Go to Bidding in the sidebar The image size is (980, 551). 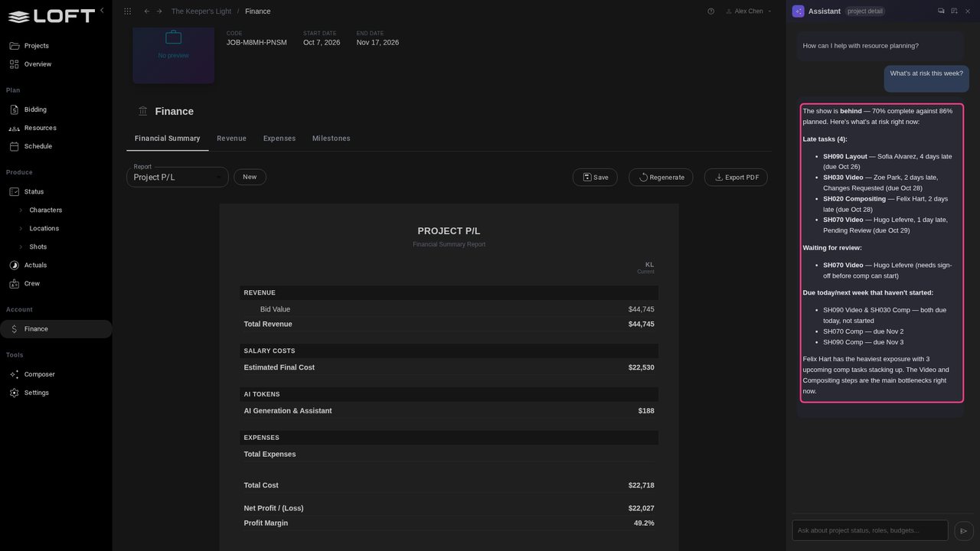click(x=56, y=109)
